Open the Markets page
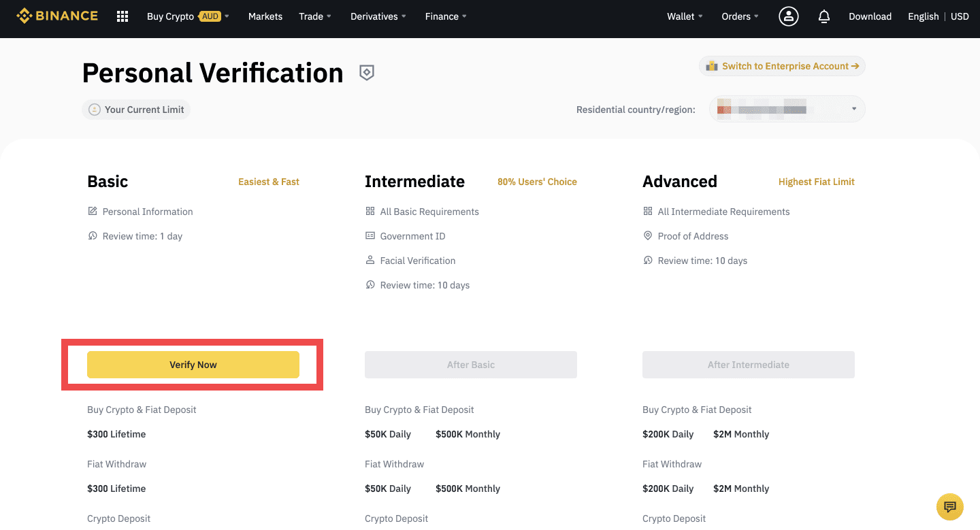The image size is (980, 530). [x=265, y=16]
